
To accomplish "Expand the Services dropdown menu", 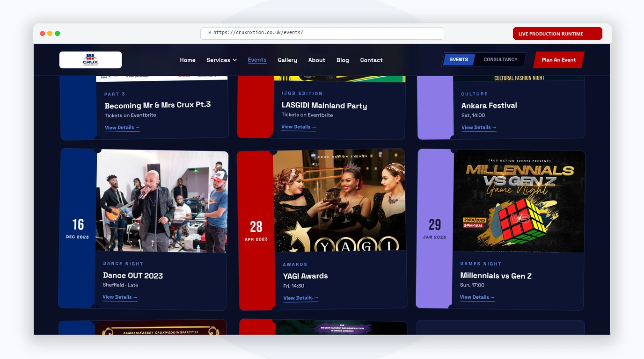I will (x=221, y=60).
